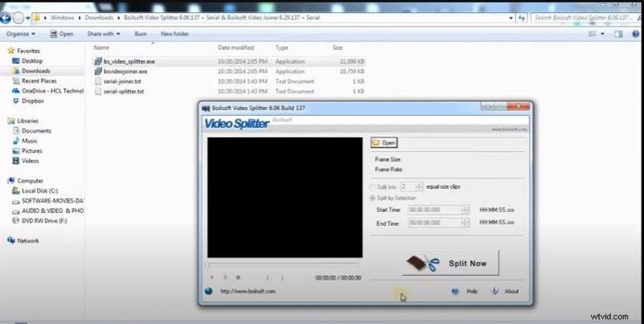Click the play button under video preview

pyautogui.click(x=212, y=277)
